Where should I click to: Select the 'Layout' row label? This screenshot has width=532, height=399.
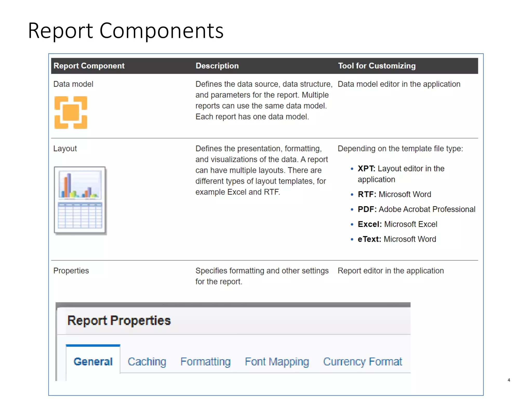point(65,149)
